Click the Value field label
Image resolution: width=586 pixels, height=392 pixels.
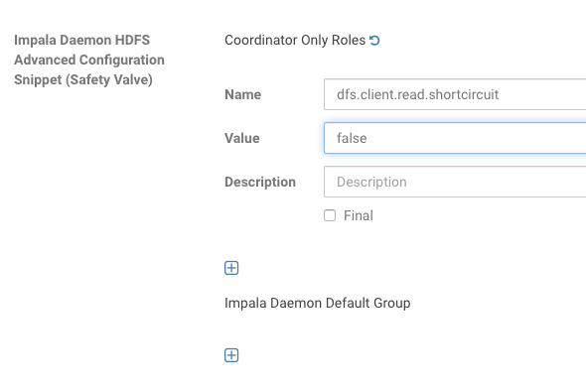click(241, 138)
